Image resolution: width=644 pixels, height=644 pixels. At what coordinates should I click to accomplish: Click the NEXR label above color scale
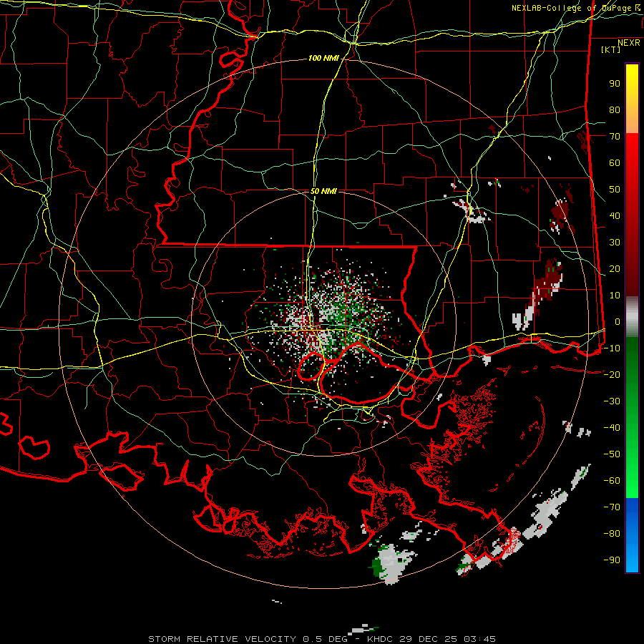pyautogui.click(x=628, y=43)
